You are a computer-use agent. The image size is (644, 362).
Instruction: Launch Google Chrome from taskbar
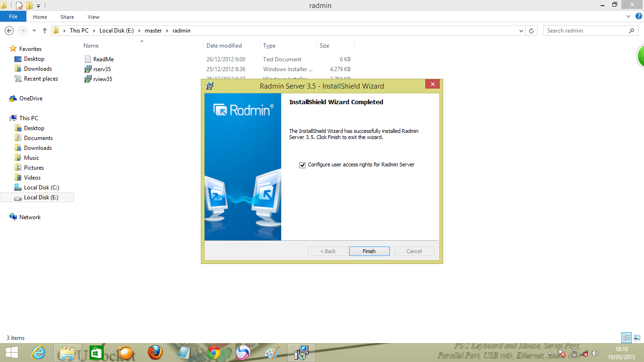coord(214,353)
